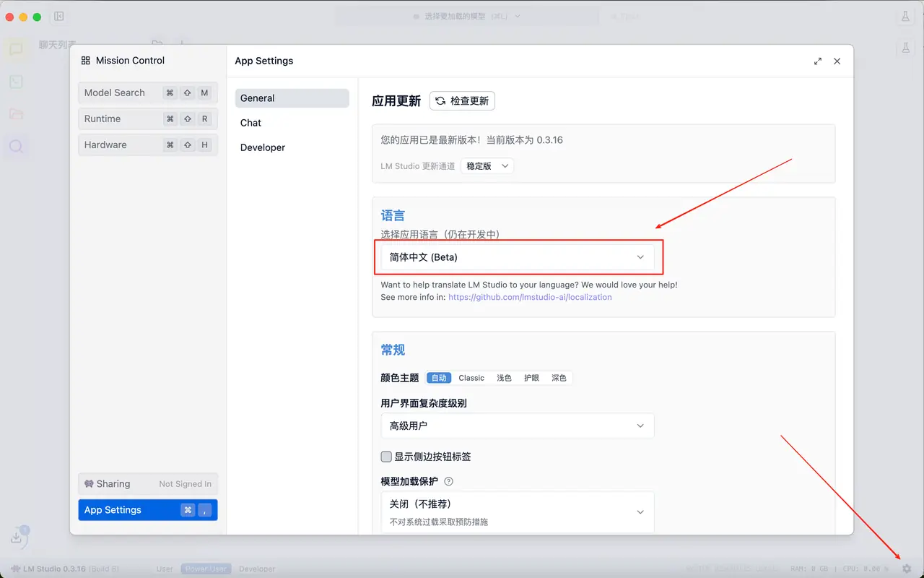
Task: Open the 关闭（不推荐）model load protection dropdown
Action: click(x=518, y=512)
